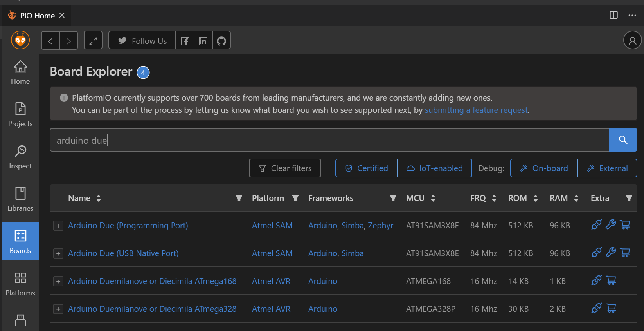The image size is (644, 331).
Task: Click the debug wrench icon for Arduino Due (USB Native Port)
Action: coord(611,253)
